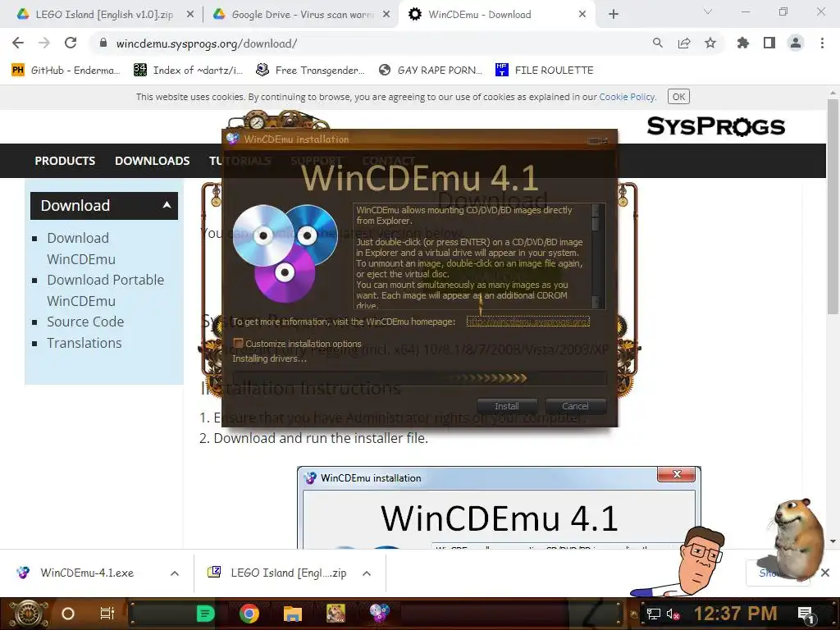The image size is (840, 630).
Task: Unmute the volume tray icon
Action: tap(673, 614)
